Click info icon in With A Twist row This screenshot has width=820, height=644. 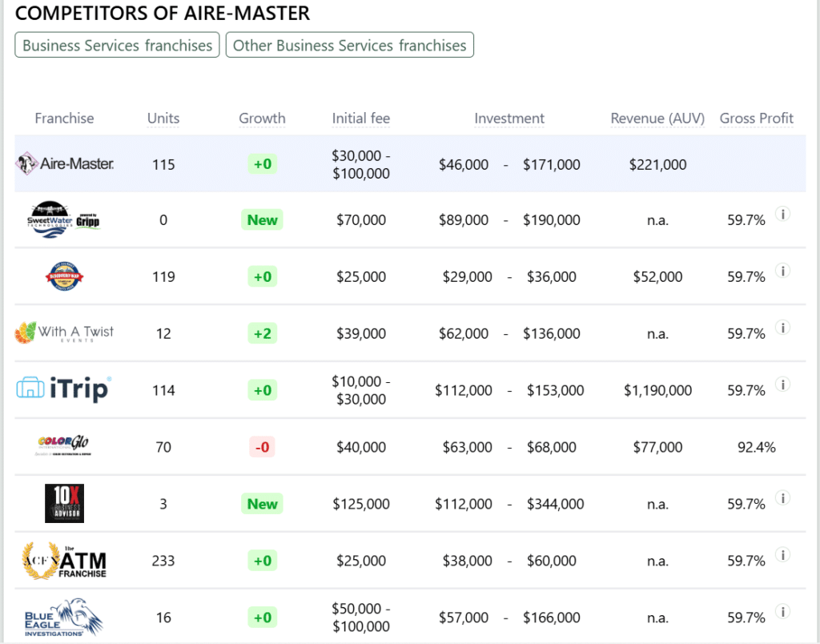click(x=783, y=328)
